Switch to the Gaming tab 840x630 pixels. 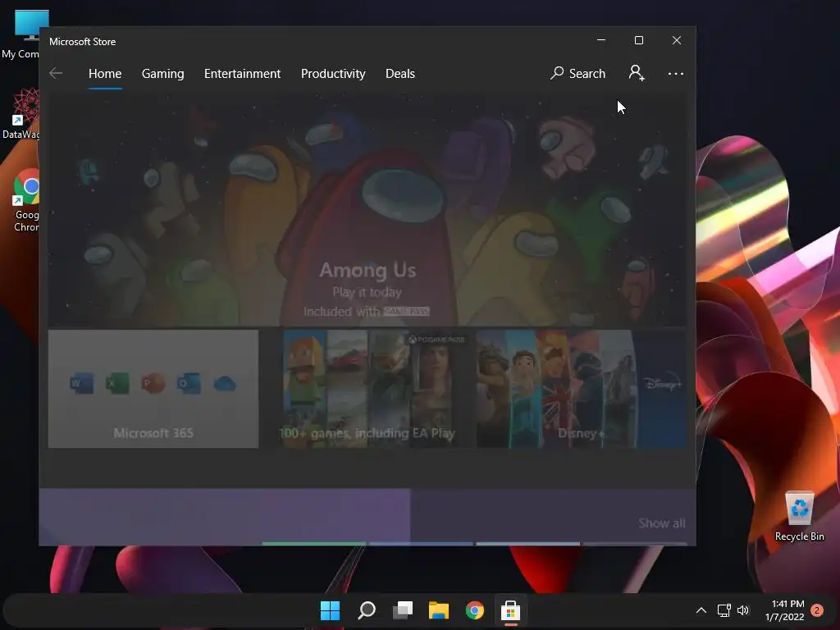(x=163, y=73)
